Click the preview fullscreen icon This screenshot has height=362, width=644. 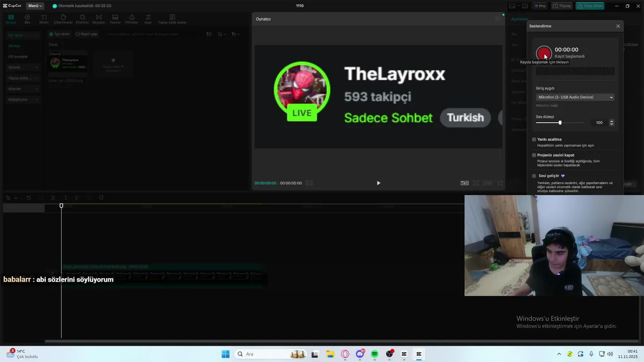tap(500, 183)
